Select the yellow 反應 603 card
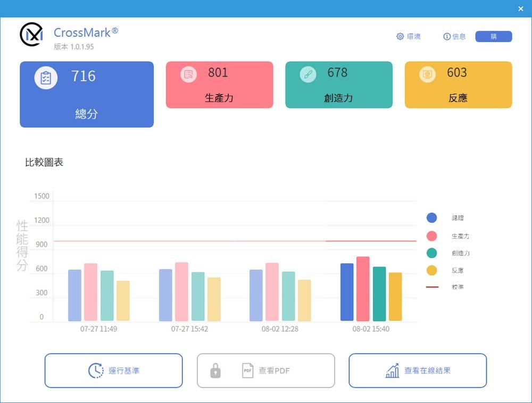This screenshot has width=532, height=403. pyautogui.click(x=459, y=85)
